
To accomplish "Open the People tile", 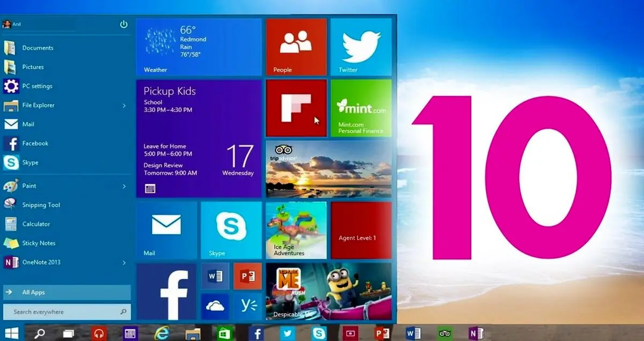I will click(296, 47).
